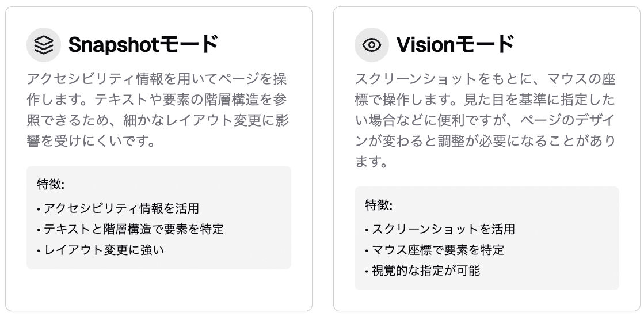Click the Snapshot mode layers icon
The width and height of the screenshot is (644, 316).
44,45
